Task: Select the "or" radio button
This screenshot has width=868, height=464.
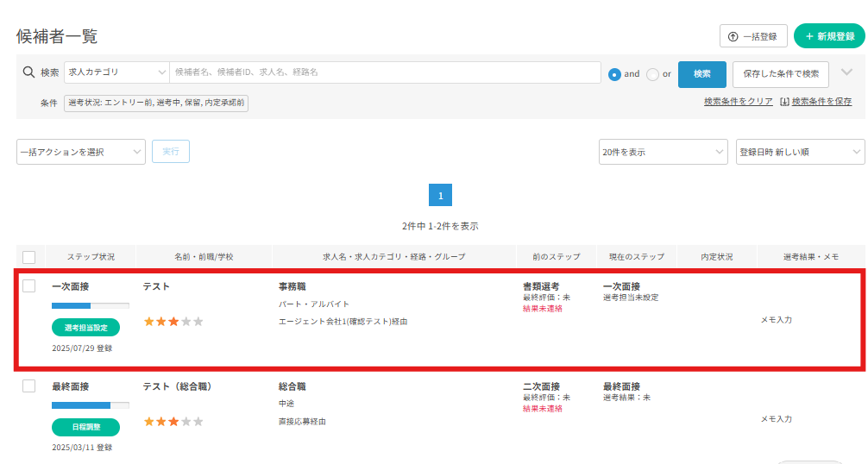Action: (652, 74)
